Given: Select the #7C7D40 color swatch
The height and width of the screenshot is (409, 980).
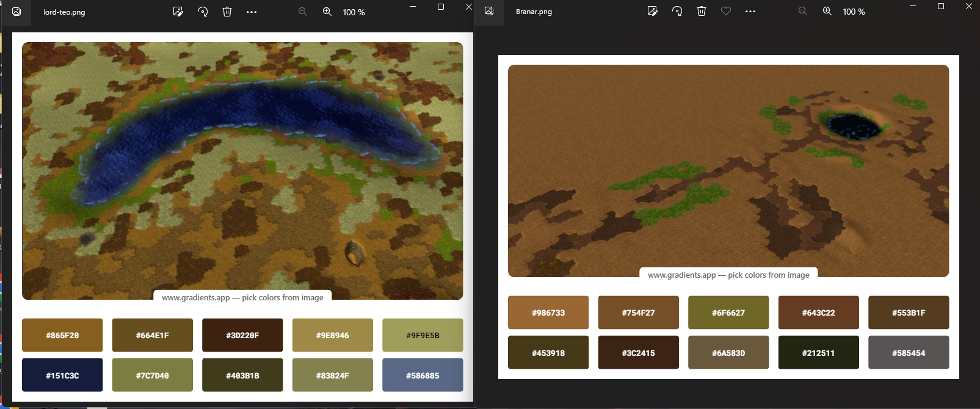Looking at the screenshot, I should tap(153, 375).
